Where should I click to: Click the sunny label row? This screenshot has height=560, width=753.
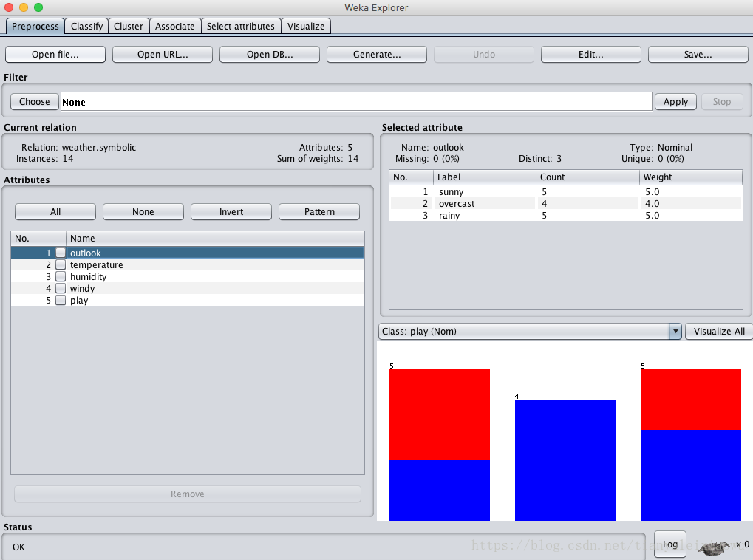coord(566,191)
